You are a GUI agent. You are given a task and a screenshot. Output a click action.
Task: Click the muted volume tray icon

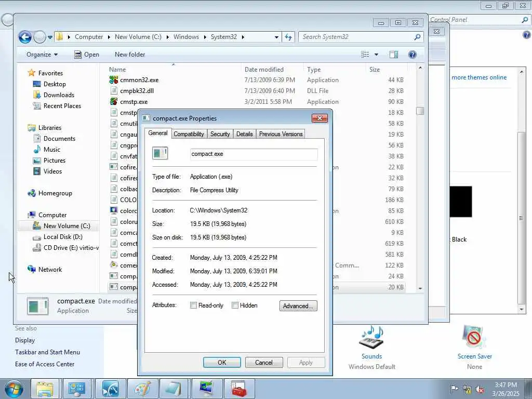coord(480,389)
